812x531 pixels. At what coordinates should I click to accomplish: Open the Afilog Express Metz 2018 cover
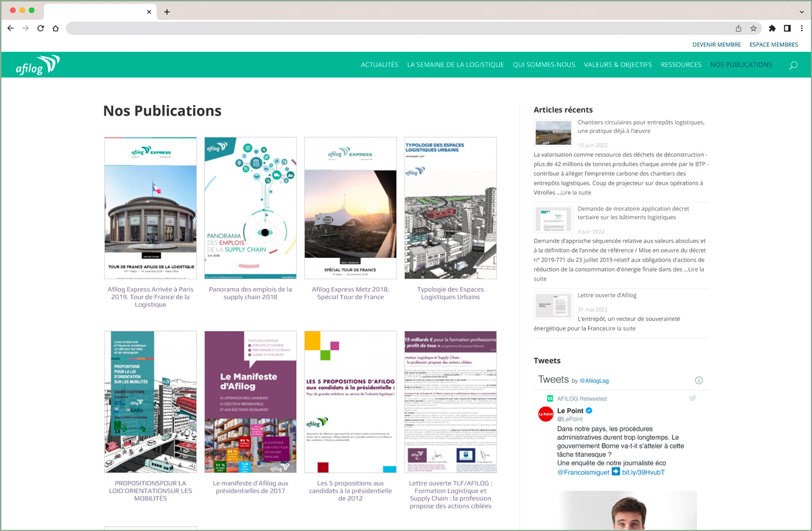350,208
